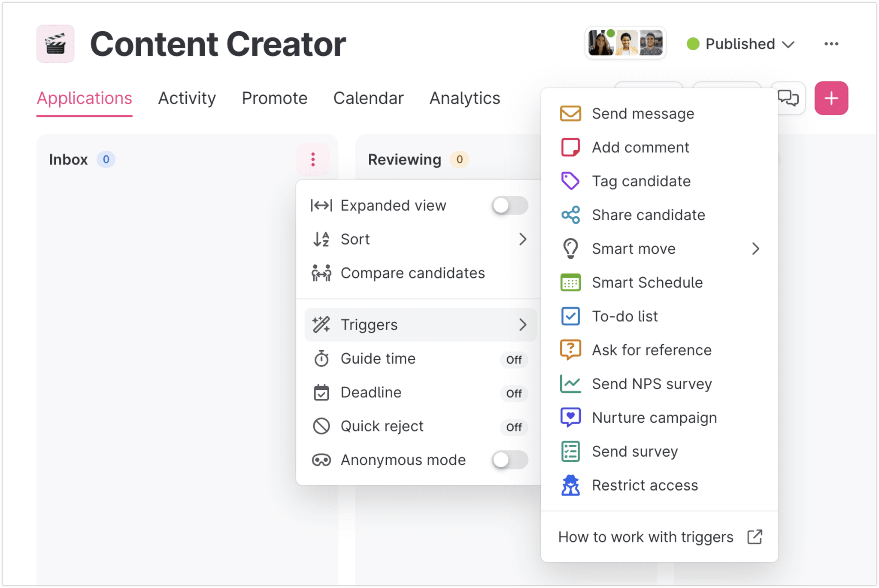Switch to the Analytics tab
Viewport: 879px width, 588px height.
(465, 98)
